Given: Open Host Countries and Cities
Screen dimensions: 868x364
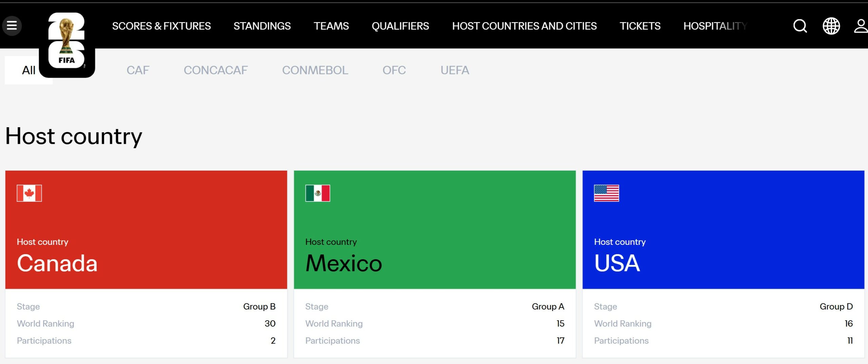Looking at the screenshot, I should (524, 26).
